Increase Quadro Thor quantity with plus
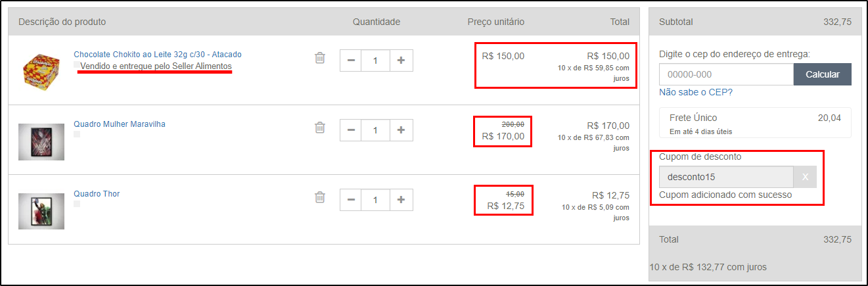Viewport: 868px width, 286px height. 401,200
